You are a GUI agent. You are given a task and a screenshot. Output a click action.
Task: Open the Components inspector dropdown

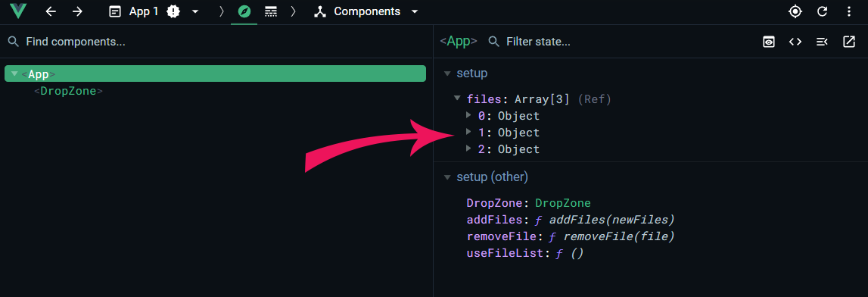366,11
